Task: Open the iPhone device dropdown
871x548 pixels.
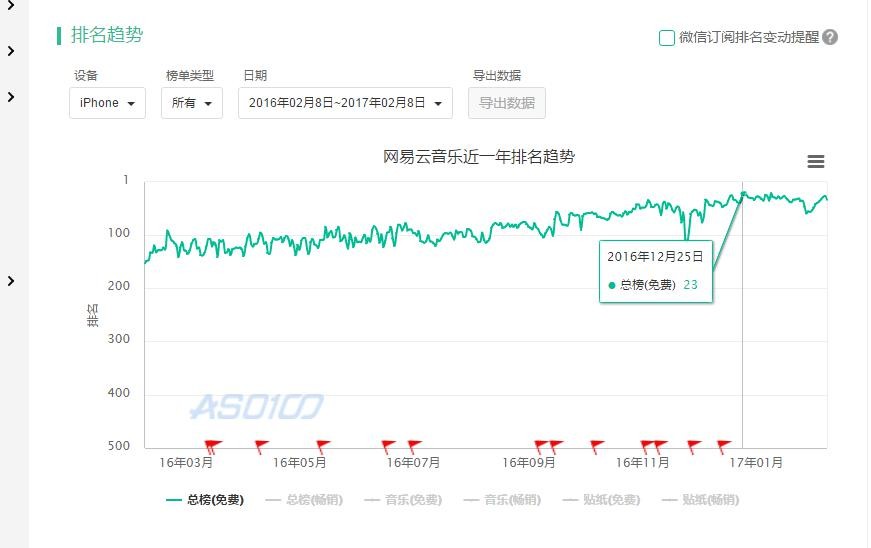Action: click(x=107, y=103)
